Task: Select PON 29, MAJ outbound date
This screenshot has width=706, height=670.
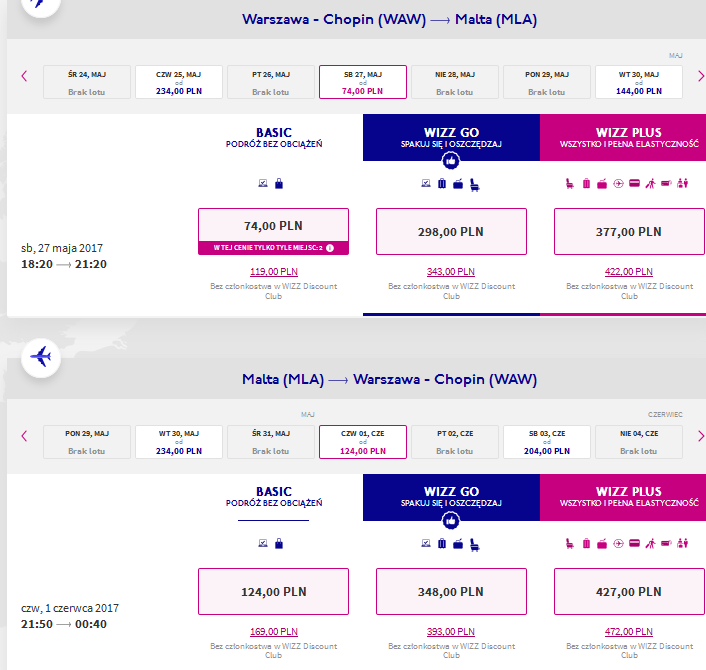Action: tap(547, 82)
